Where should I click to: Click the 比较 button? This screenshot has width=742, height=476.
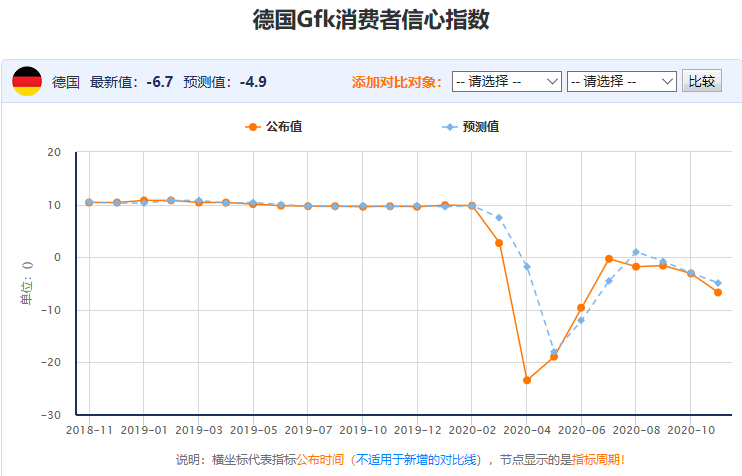[701, 81]
